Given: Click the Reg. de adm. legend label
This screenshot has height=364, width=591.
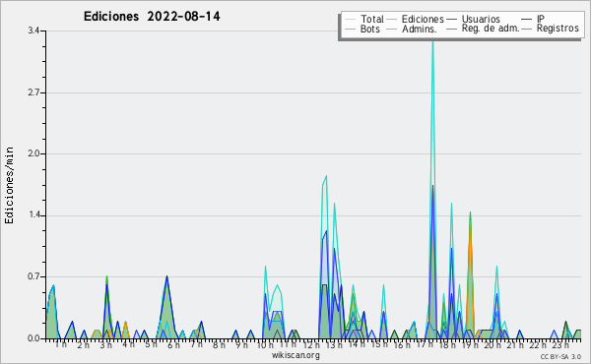Looking at the screenshot, I should [x=491, y=29].
